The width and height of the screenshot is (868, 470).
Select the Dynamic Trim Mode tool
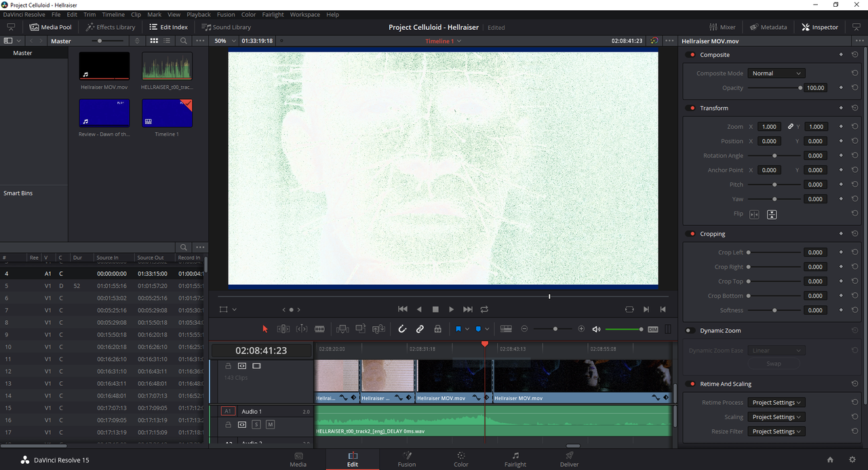tap(302, 329)
